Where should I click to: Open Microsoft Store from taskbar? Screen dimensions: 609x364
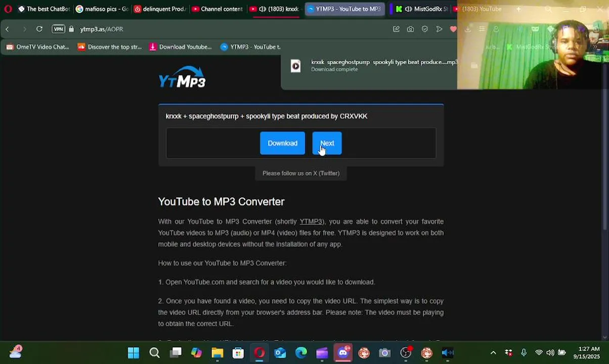pyautogui.click(x=238, y=353)
